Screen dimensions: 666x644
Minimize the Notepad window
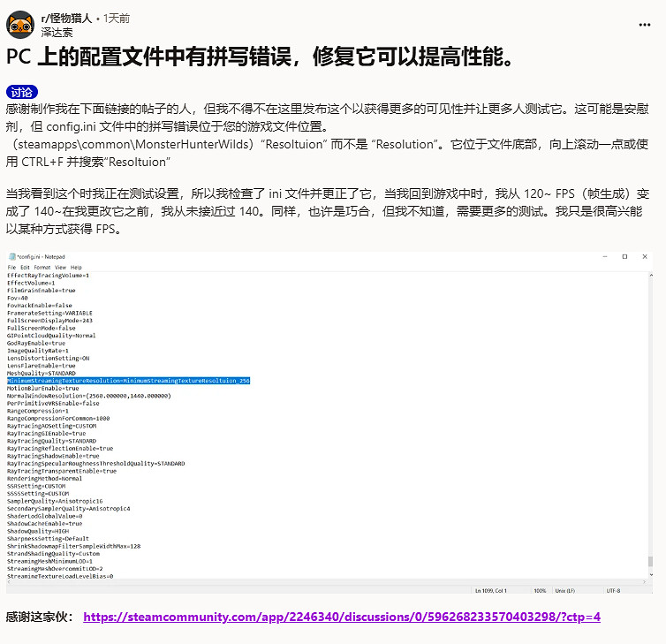[x=604, y=257]
